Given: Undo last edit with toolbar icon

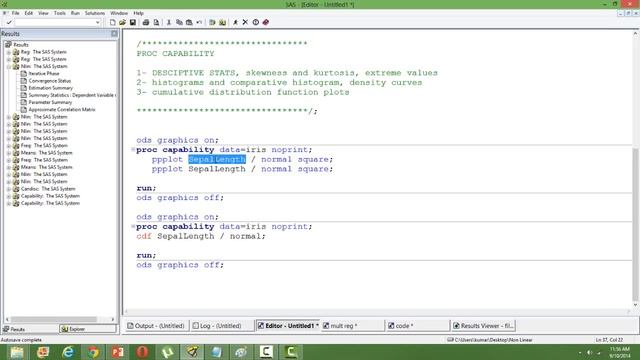Looking at the screenshot, I should tap(199, 22).
